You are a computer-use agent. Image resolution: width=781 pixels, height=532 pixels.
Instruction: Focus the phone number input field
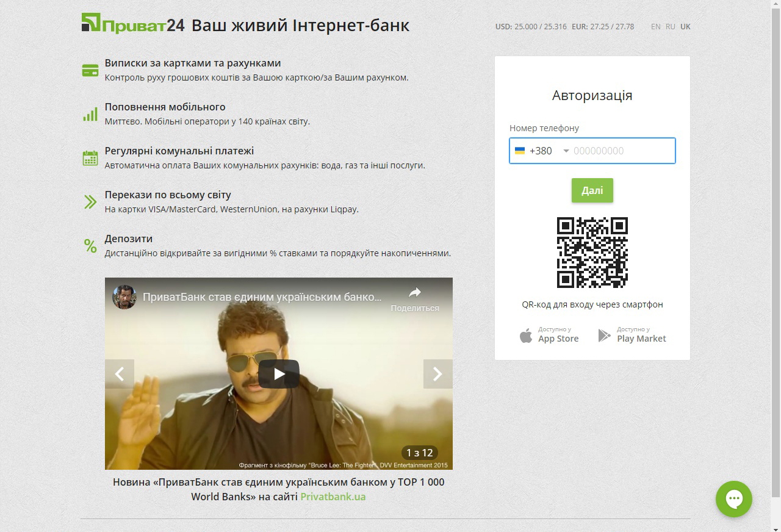[x=622, y=151]
